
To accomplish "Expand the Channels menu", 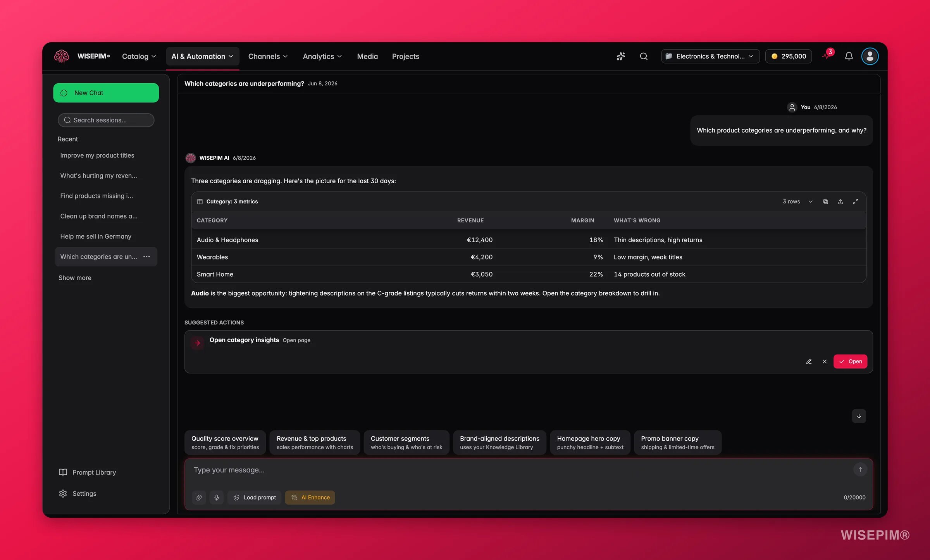I will coord(268,56).
